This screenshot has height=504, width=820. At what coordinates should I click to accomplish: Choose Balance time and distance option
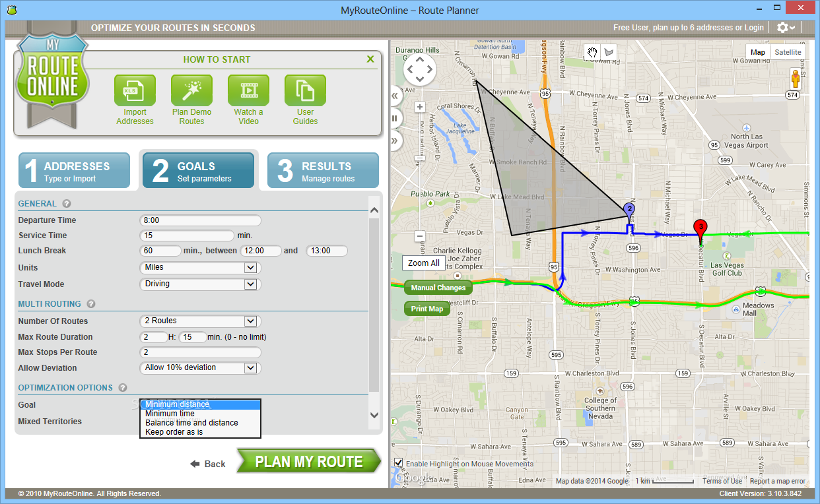201,423
